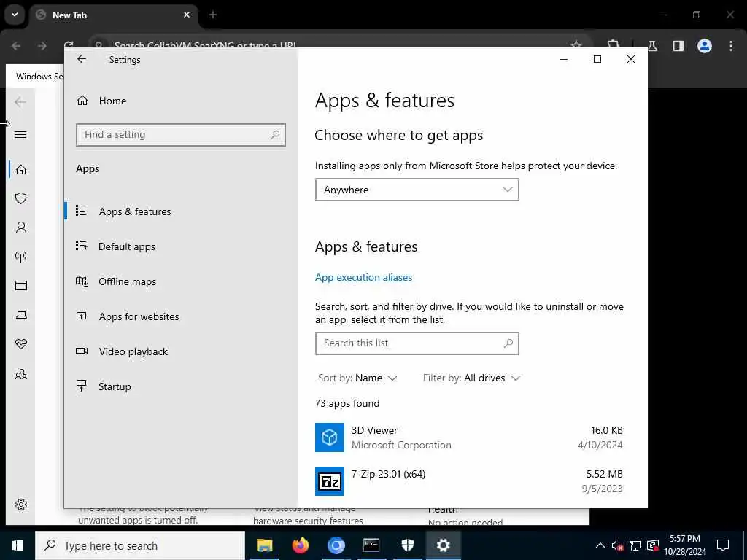This screenshot has height=560, width=747.
Task: Click muted volume icon in tray
Action: coord(617,545)
